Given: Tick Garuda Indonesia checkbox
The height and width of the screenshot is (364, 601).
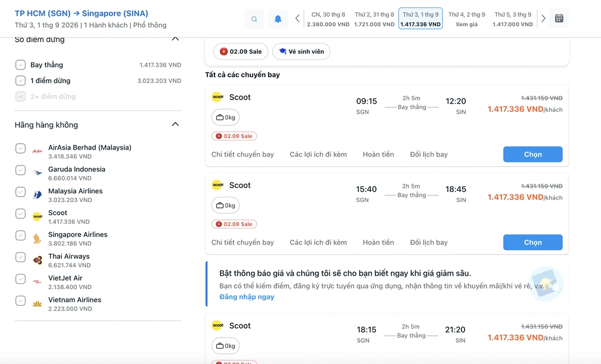Looking at the screenshot, I should click(20, 170).
